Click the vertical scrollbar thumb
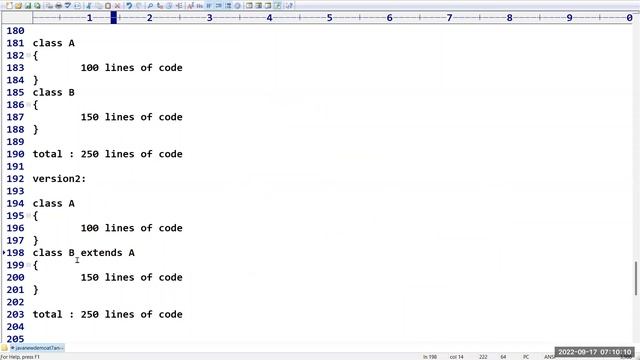The width and height of the screenshot is (640, 360). point(636,278)
